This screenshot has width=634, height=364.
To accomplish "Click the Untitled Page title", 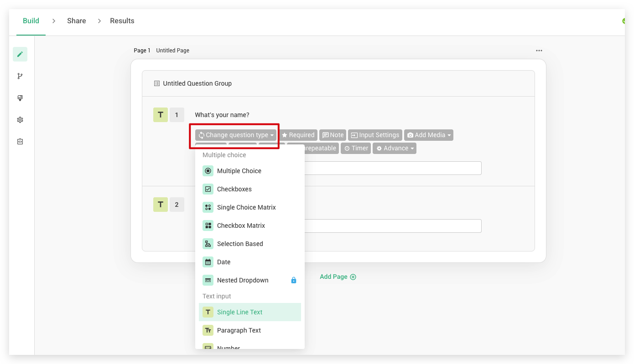I will [172, 51].
